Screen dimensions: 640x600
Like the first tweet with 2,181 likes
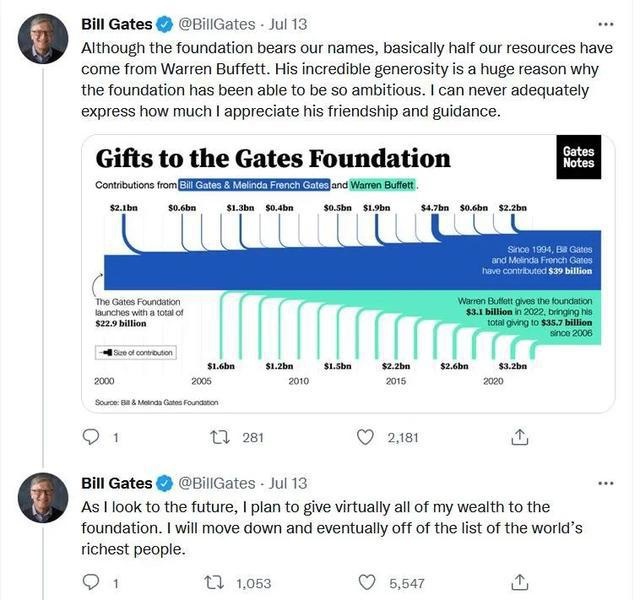(365, 437)
